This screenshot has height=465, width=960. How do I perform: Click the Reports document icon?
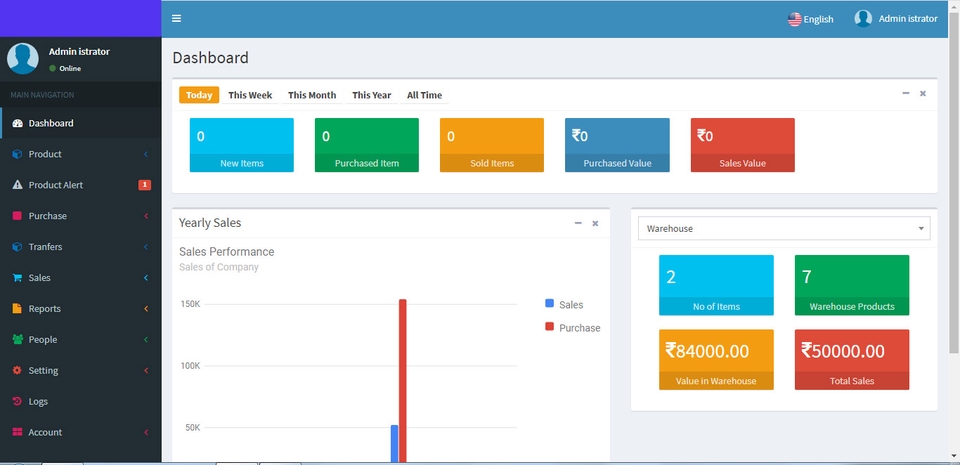(x=17, y=308)
